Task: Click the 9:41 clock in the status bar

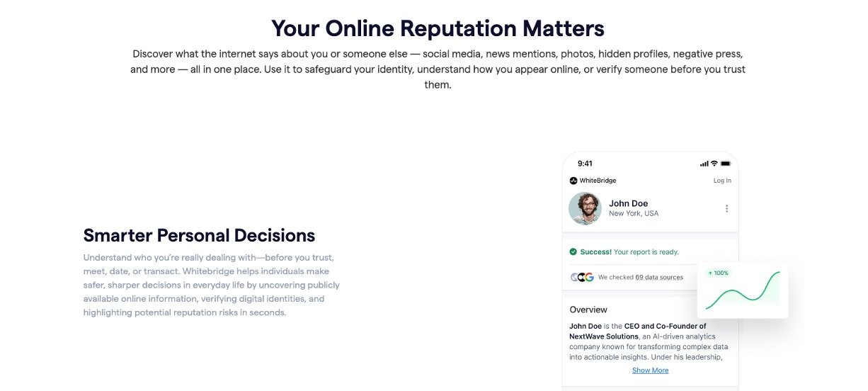Action: pyautogui.click(x=585, y=164)
